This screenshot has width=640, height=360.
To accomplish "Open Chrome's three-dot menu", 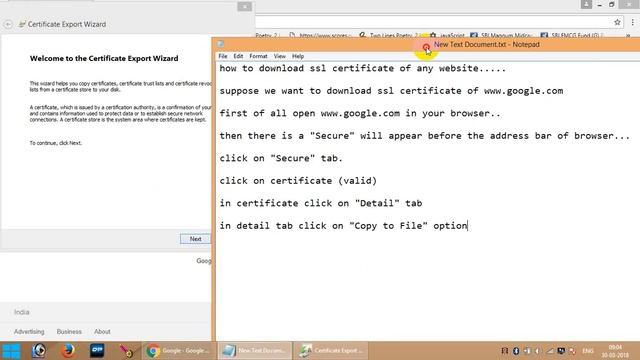I will (633, 22).
